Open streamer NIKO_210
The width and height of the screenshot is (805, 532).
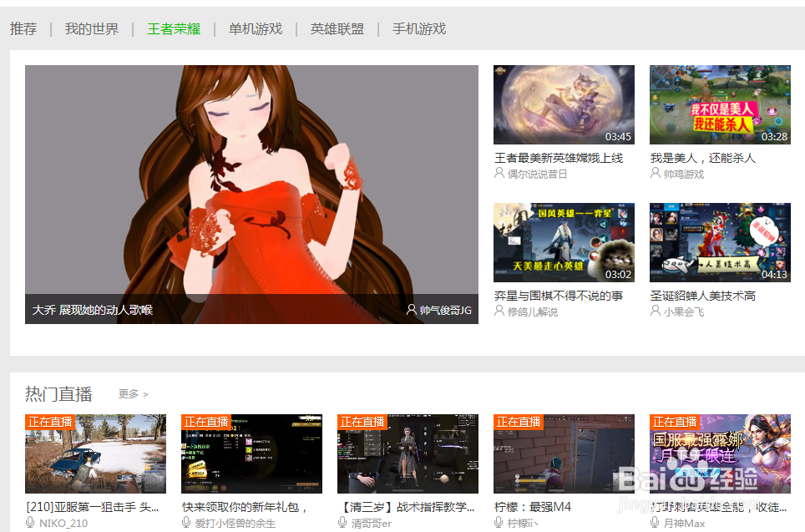tap(63, 524)
